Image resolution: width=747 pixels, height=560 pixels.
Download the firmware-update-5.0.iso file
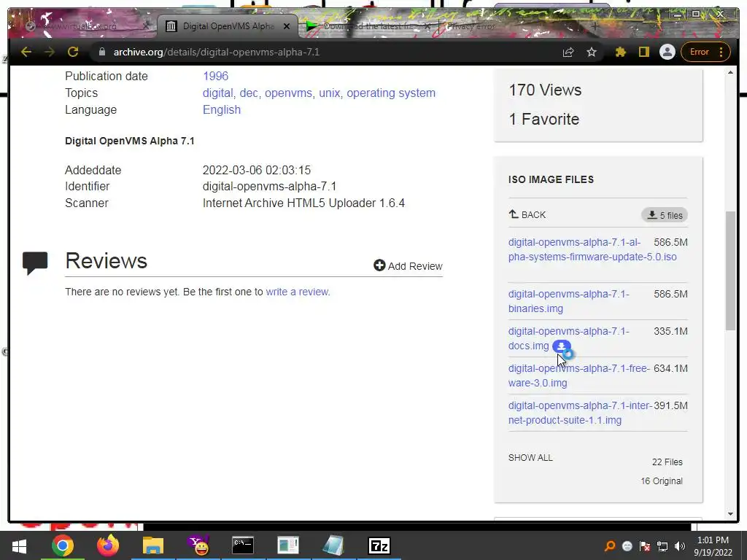tap(592, 249)
